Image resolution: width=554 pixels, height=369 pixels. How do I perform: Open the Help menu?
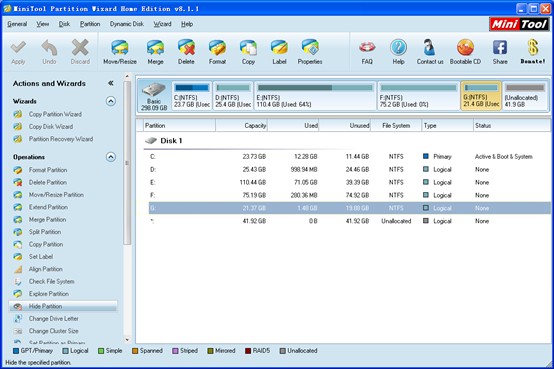pyautogui.click(x=187, y=24)
